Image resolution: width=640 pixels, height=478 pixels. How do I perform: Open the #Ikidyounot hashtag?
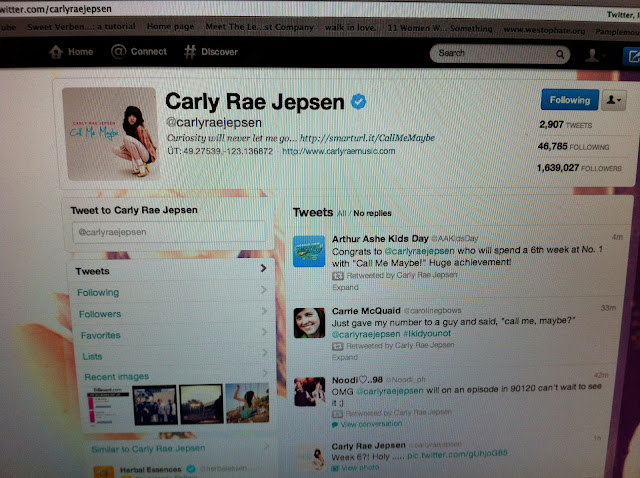(x=427, y=333)
